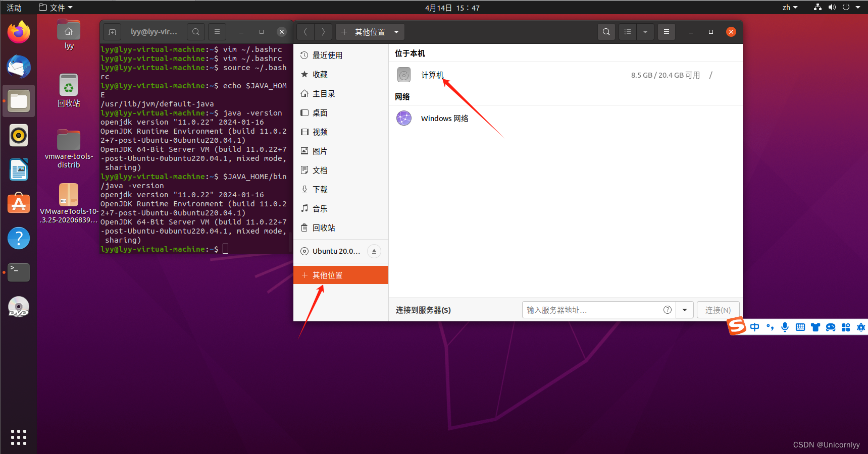
Task: Open new tab button in terminal window
Action: pyautogui.click(x=113, y=32)
